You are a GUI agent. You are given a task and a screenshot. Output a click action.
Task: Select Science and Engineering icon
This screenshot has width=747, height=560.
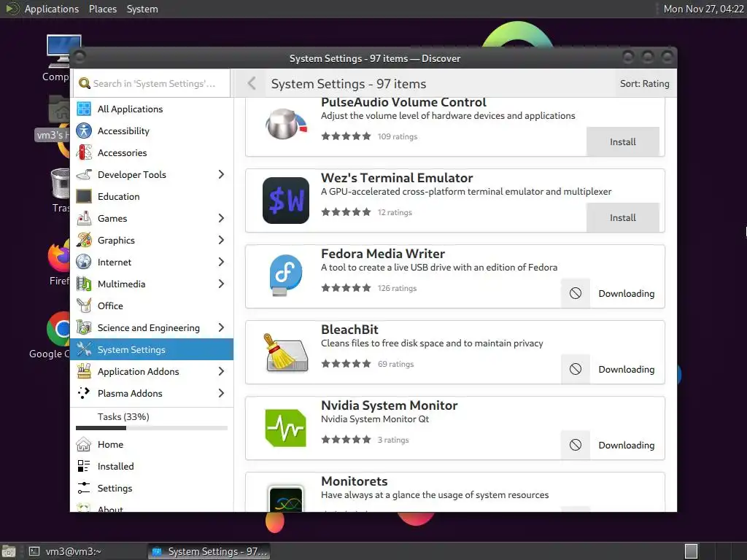click(84, 327)
